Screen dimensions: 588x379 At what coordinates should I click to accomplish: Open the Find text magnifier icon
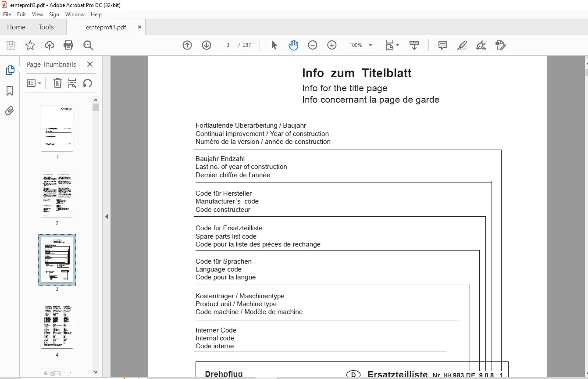click(x=88, y=45)
